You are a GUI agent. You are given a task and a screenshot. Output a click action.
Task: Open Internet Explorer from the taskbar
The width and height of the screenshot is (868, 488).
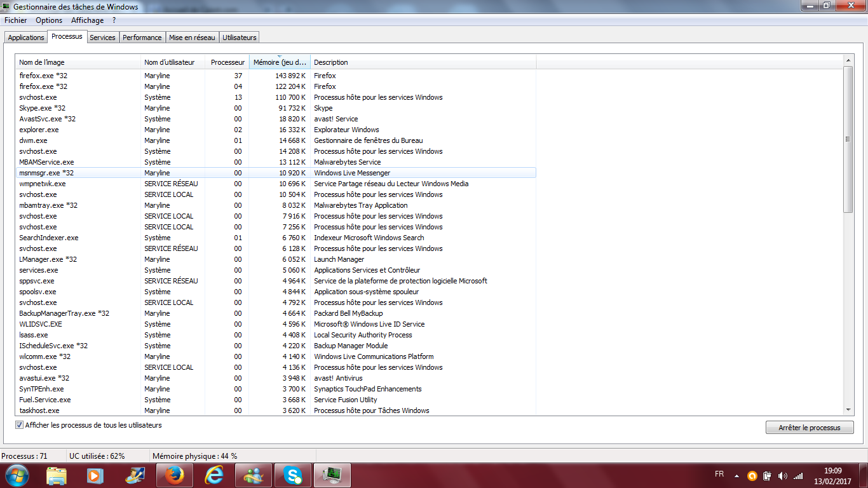pyautogui.click(x=214, y=475)
